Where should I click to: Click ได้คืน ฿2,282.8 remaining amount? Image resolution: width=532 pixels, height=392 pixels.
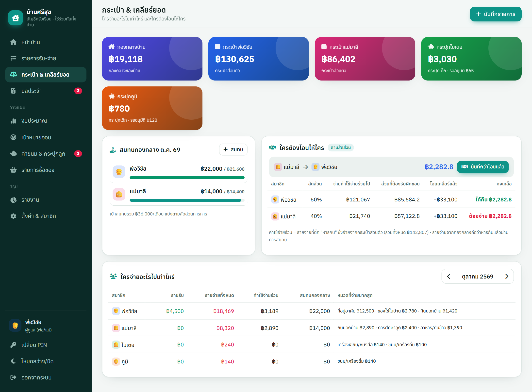(x=493, y=199)
